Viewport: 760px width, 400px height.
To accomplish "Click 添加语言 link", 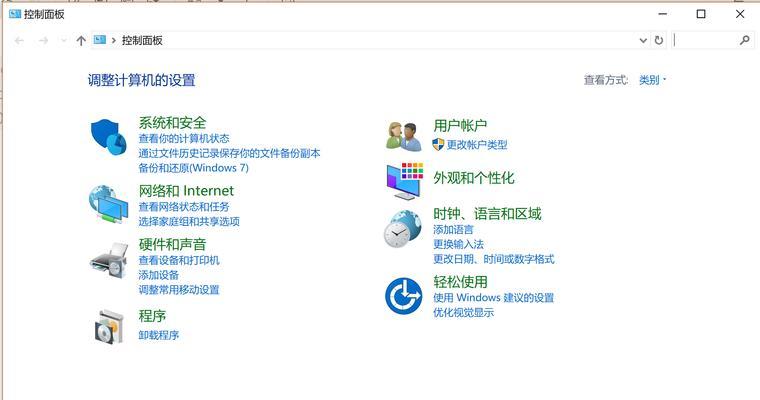I will [x=453, y=229].
